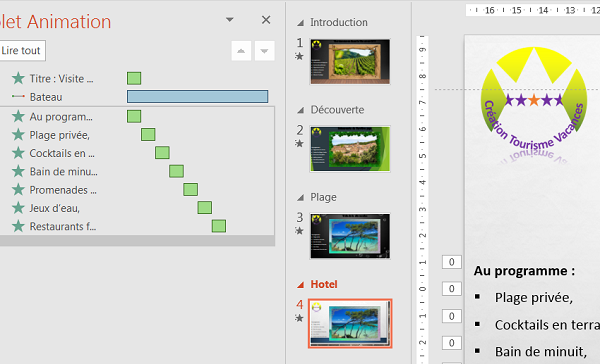Click the Lire tout button
This screenshot has width=600, height=364.
[x=22, y=51]
